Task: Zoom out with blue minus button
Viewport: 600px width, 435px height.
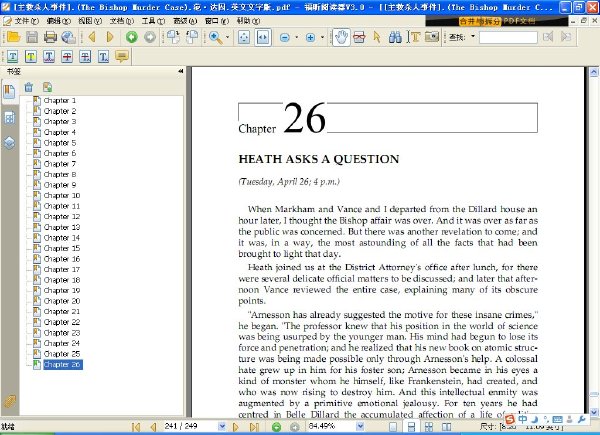Action: tap(285, 37)
